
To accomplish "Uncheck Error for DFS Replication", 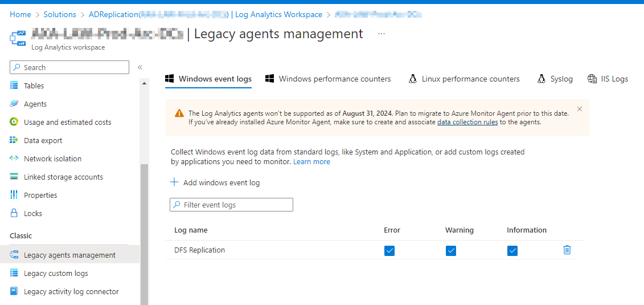I will point(389,250).
